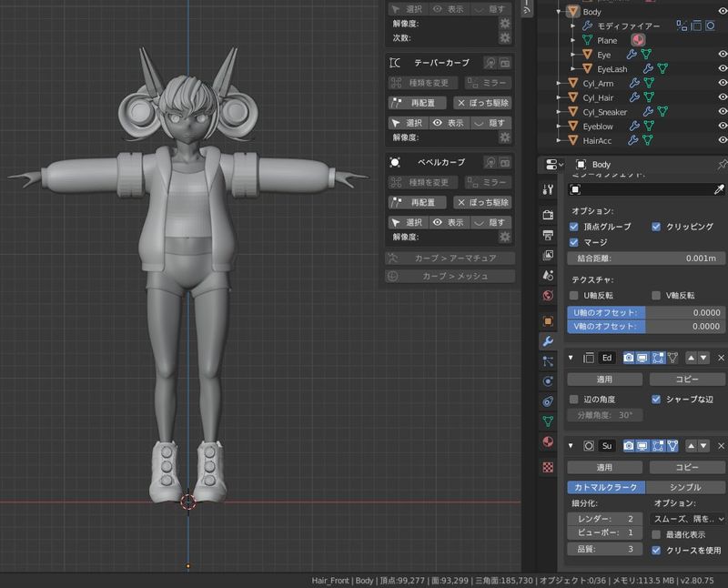Pin the Body properties panel
The image size is (728, 588).
click(722, 164)
